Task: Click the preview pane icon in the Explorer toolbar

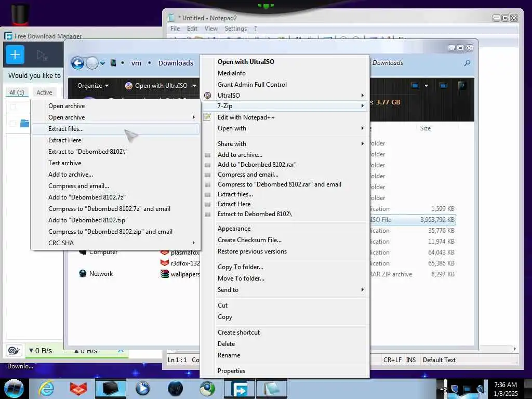Action: 443,85
